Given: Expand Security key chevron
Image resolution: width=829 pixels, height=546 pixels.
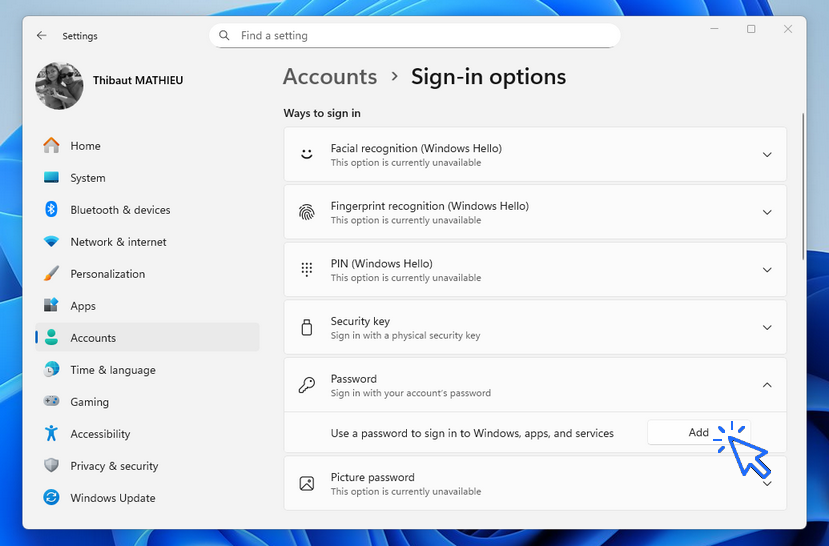Looking at the screenshot, I should pos(767,328).
